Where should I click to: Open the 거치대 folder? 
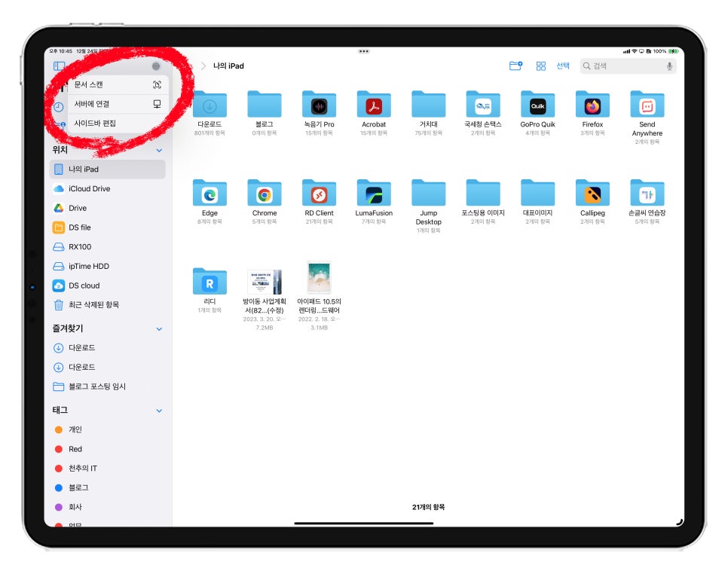(428, 105)
